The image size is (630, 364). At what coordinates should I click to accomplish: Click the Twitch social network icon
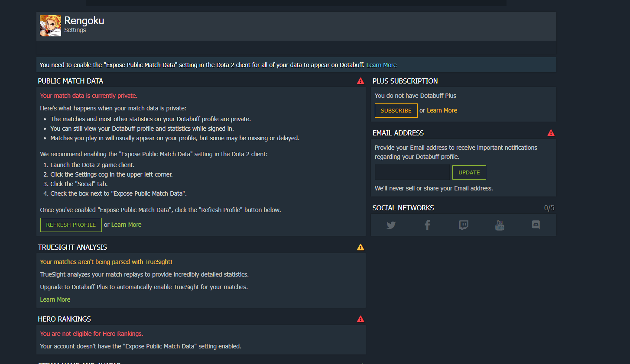point(463,225)
